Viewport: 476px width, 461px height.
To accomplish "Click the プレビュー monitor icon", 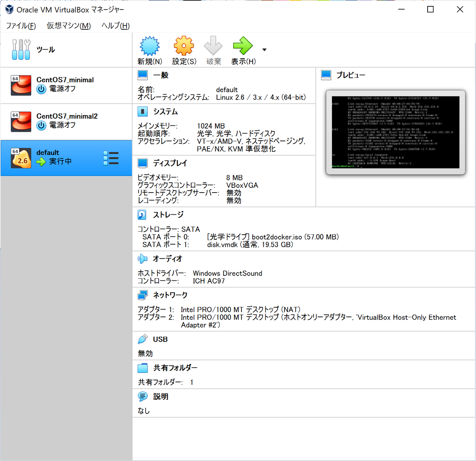I will point(326,75).
